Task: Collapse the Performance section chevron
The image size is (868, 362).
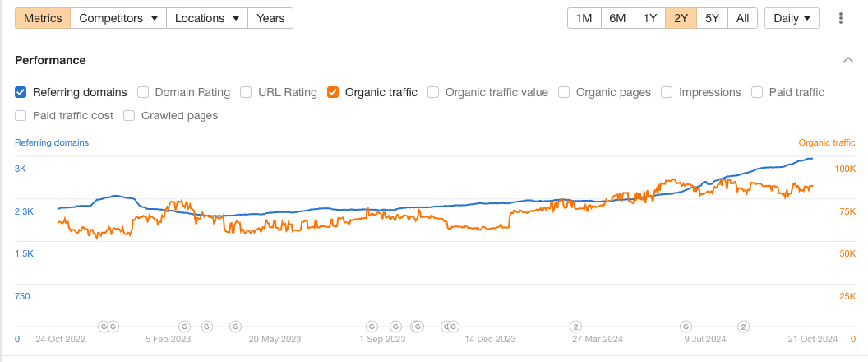Action: pyautogui.click(x=848, y=60)
